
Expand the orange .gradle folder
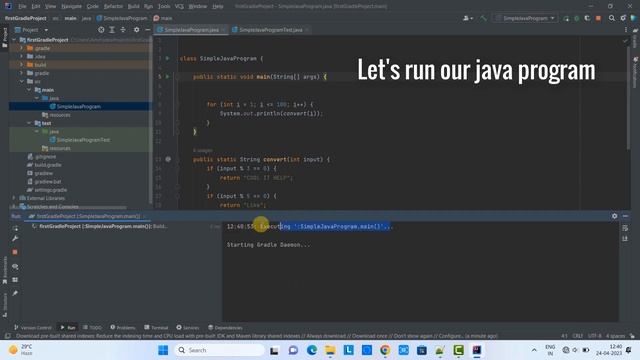22,48
